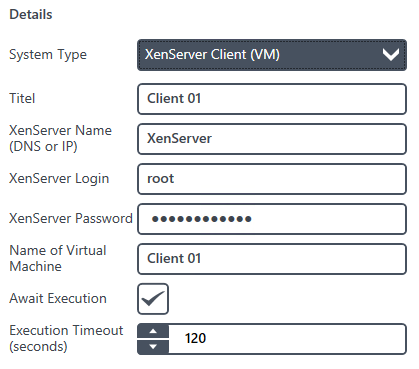Open the System Type dropdown

(x=272, y=55)
